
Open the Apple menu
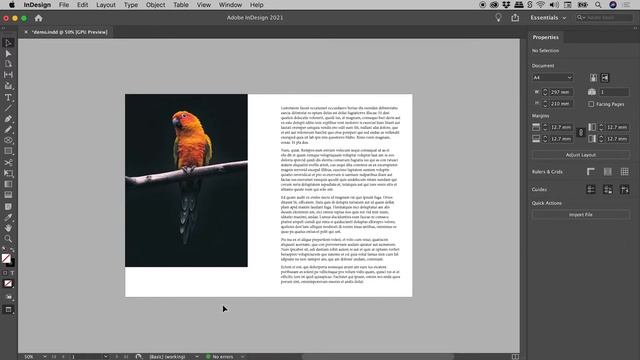coord(12,5)
